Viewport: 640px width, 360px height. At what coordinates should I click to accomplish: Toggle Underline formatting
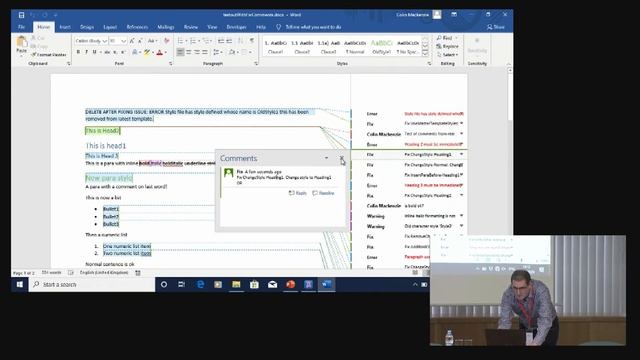tap(94, 52)
